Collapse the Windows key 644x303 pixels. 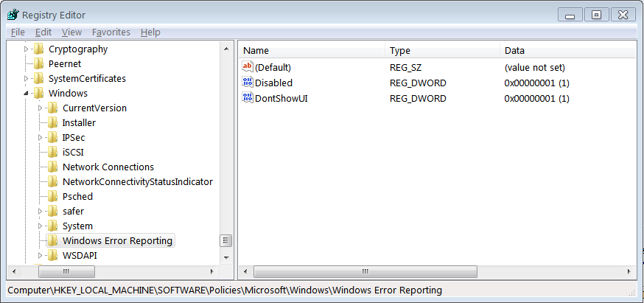coord(27,94)
